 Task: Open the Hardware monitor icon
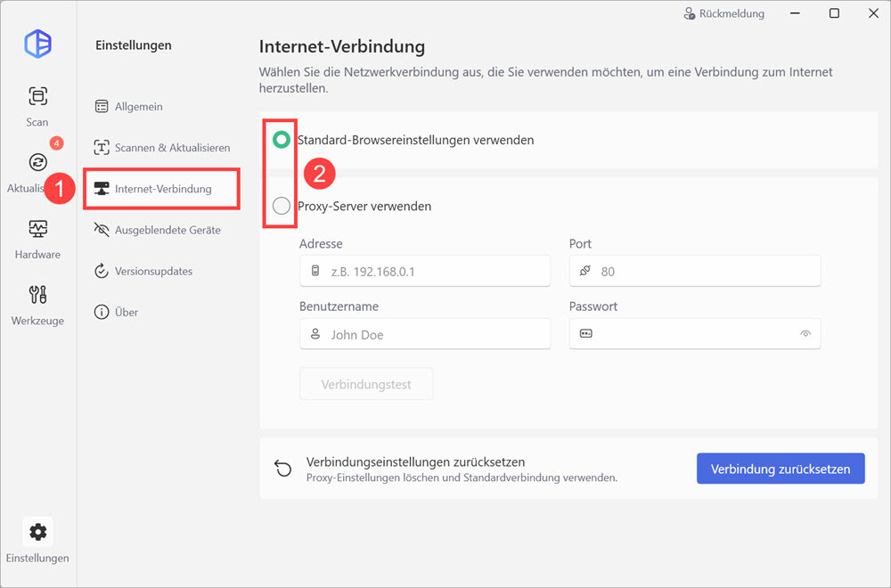point(37,229)
